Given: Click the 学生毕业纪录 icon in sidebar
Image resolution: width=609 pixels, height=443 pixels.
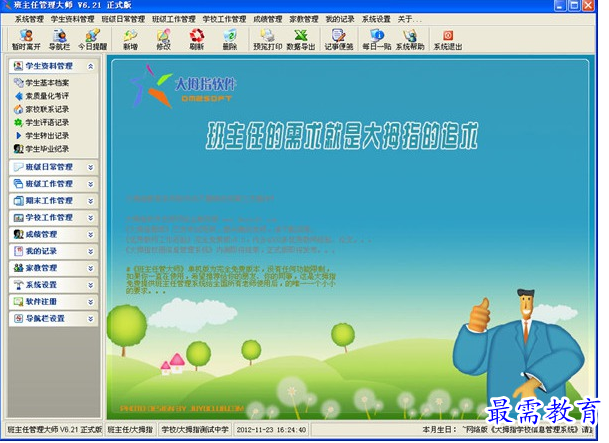Looking at the screenshot, I should point(19,149).
